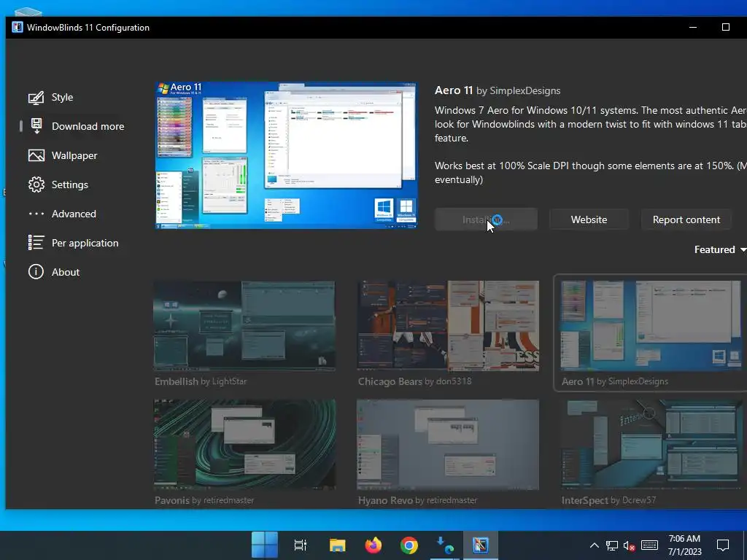Expand the Featured sort dropdown
The image size is (747, 560).
tap(720, 249)
